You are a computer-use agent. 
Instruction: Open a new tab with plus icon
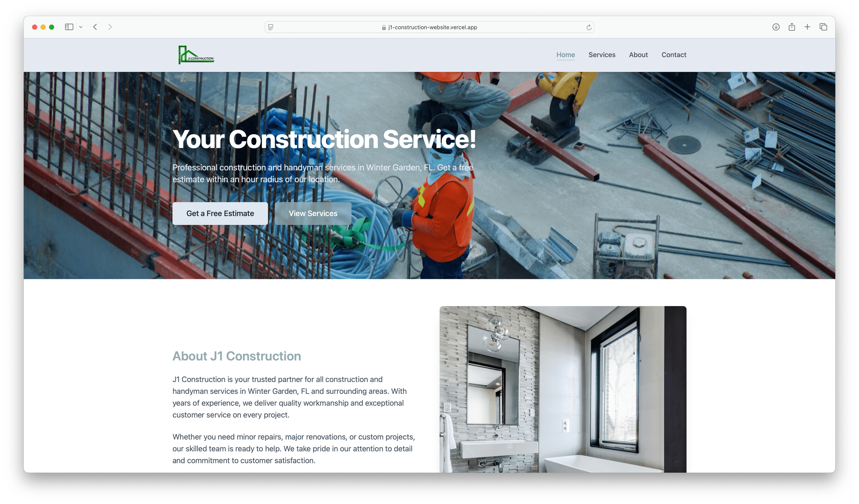[x=807, y=27]
